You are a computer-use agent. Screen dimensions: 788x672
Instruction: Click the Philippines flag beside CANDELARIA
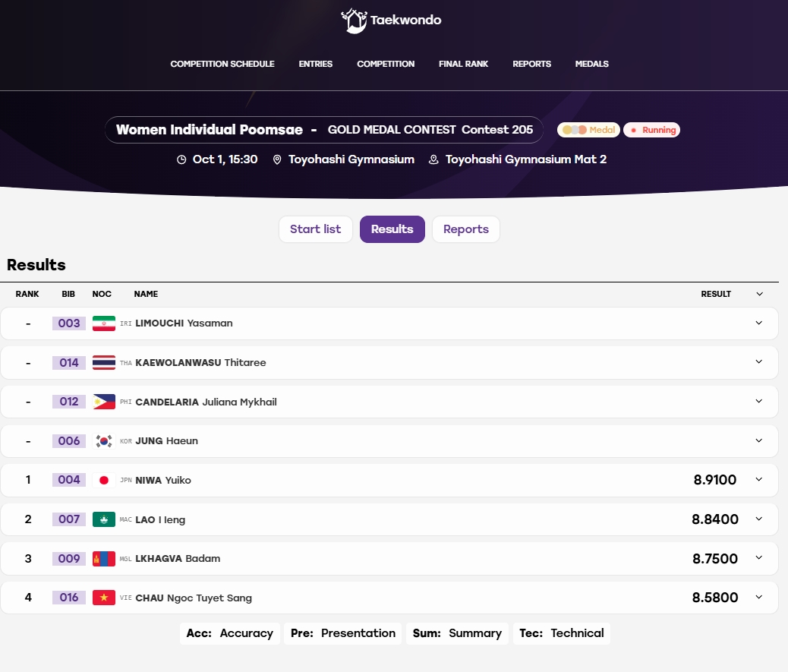pyautogui.click(x=104, y=402)
